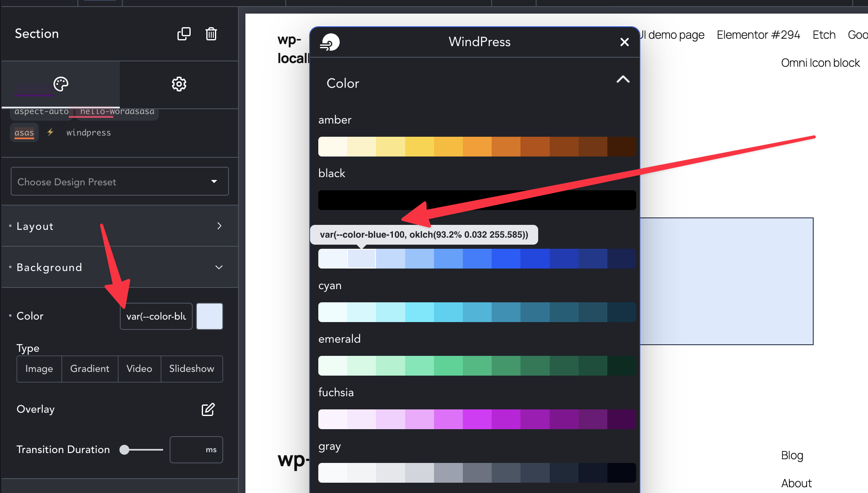Open the Etch menu item
Image resolution: width=868 pixels, height=493 pixels.
pos(824,35)
